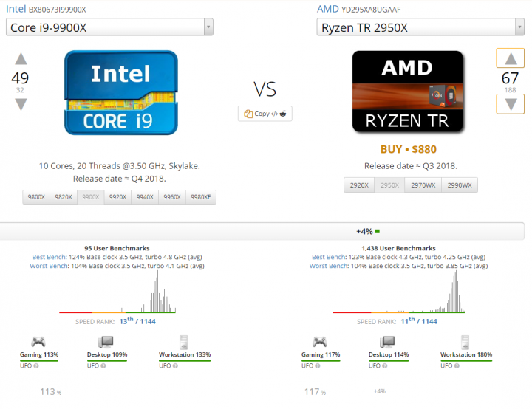Select the 9980XE model tab
This screenshot has width=532, height=409.
click(x=201, y=197)
